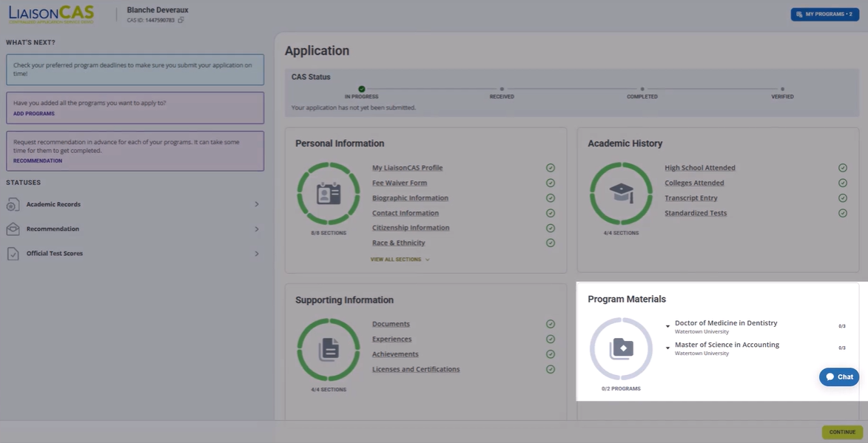868x443 pixels.
Task: Click the Add Programs link
Action: coord(34,114)
